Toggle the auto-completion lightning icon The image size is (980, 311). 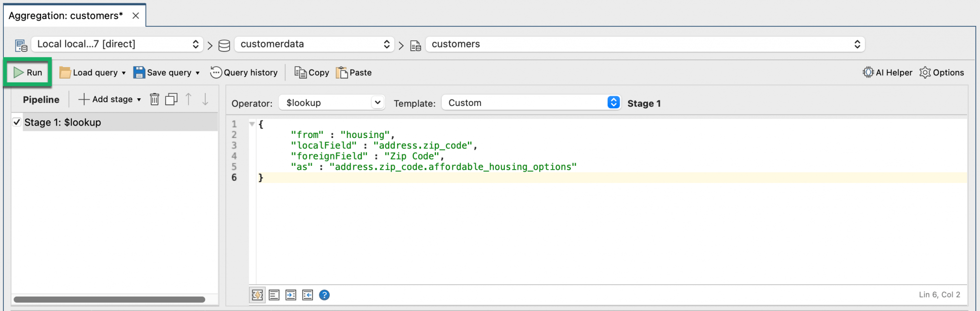(x=257, y=295)
